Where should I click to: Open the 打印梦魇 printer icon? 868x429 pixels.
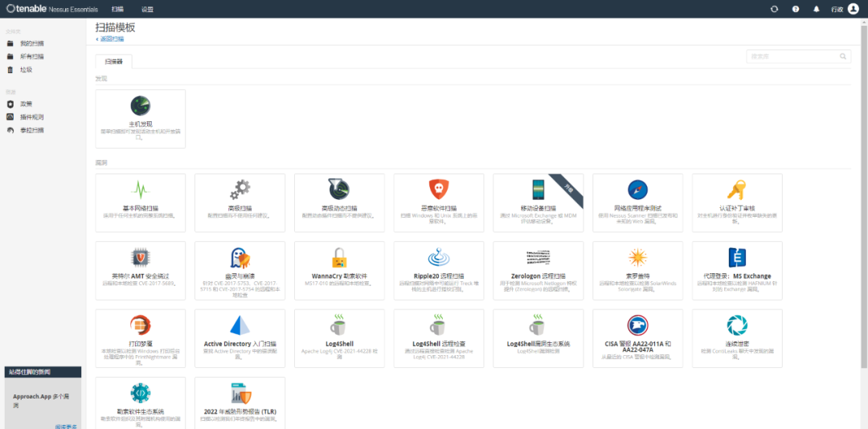(140, 325)
